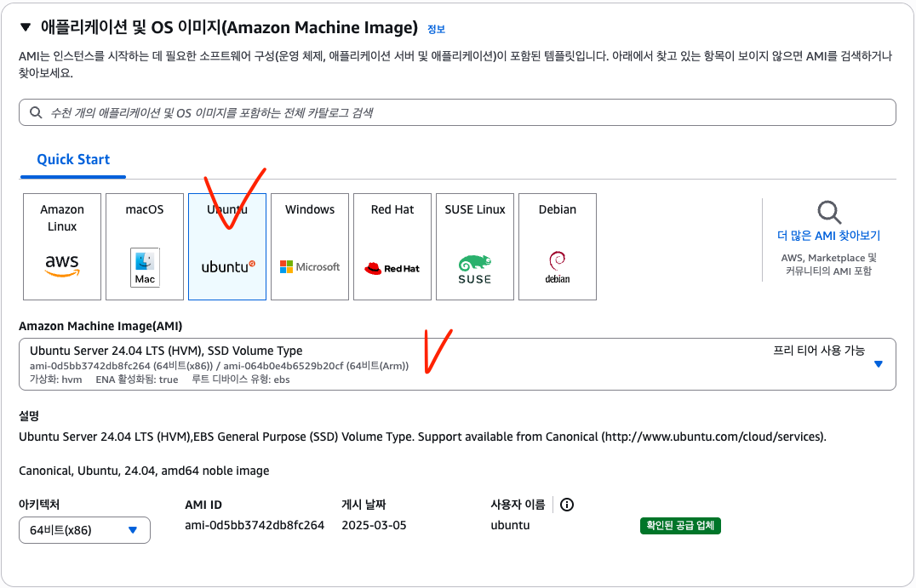916x588 pixels.
Task: Click the AMI catalog search field
Action: click(457, 112)
